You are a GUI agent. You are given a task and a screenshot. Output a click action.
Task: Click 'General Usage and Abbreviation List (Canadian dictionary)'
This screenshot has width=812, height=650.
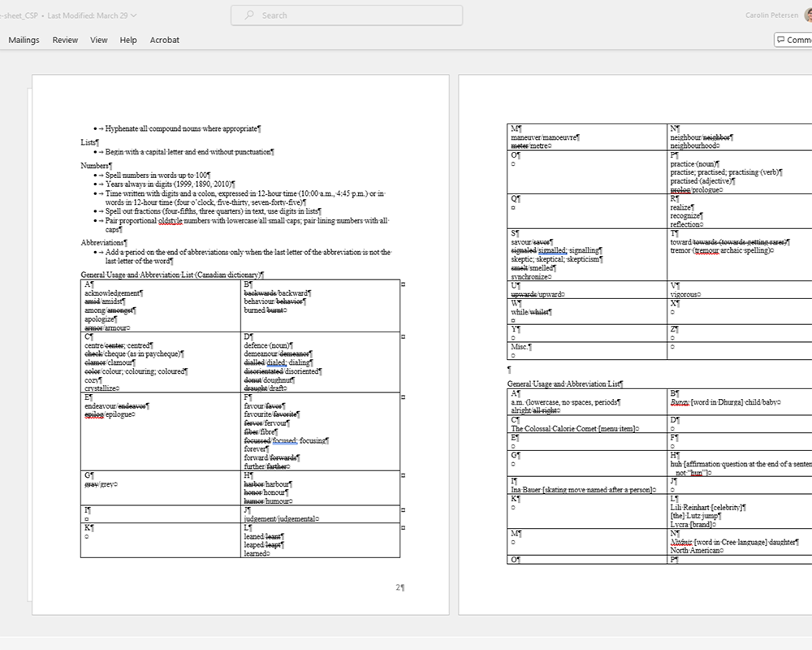(x=171, y=275)
